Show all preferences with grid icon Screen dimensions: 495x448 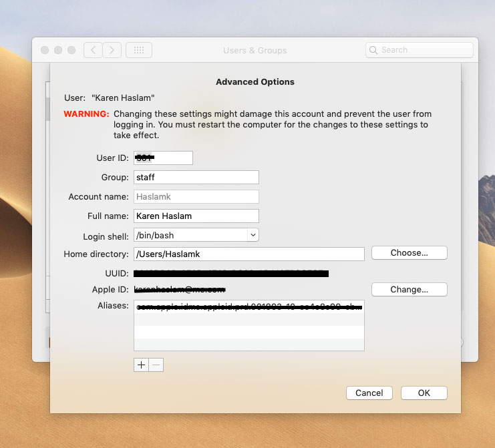click(x=139, y=50)
